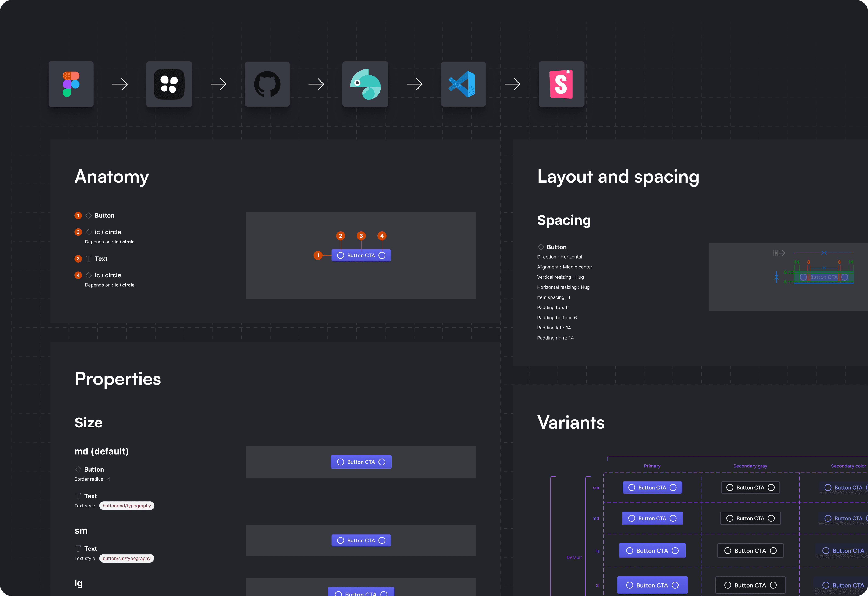
Task: Click orange marker 1 beside anatomy button
Action: pos(318,255)
